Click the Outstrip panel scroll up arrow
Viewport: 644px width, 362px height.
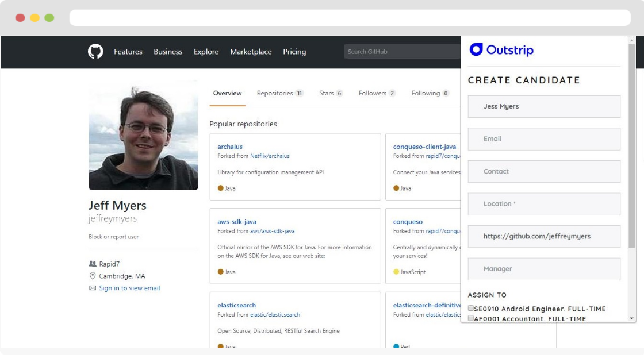[632, 40]
